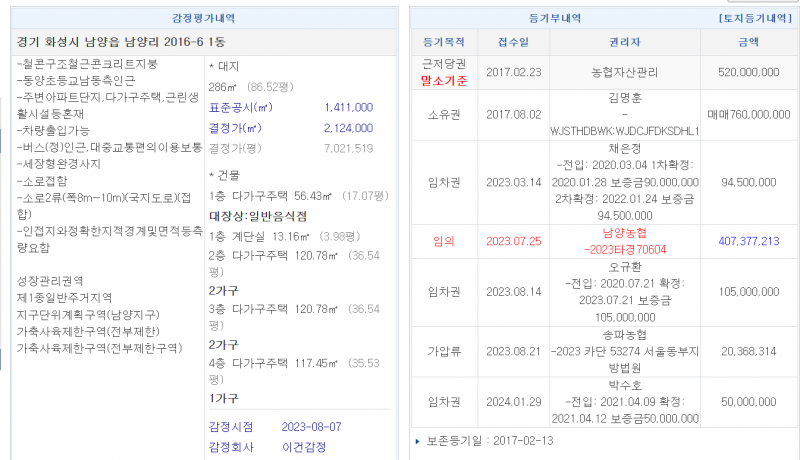Click the 접수일 column header
This screenshot has height=460, width=800.
point(513,43)
